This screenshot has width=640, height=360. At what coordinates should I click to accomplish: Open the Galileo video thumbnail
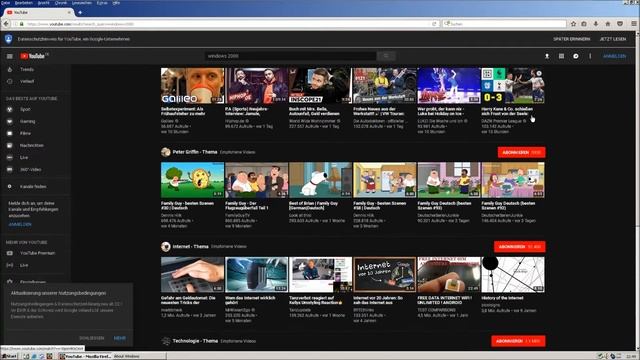(x=192, y=86)
